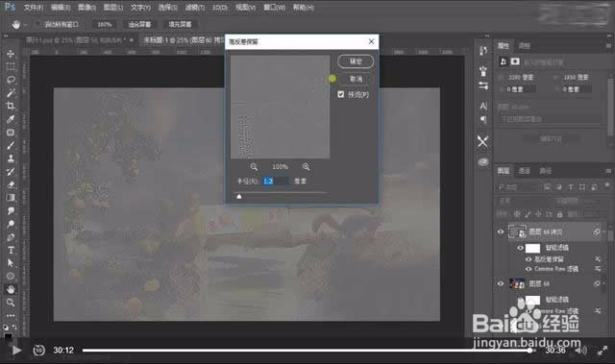Select the Dodge tool

click(11, 224)
